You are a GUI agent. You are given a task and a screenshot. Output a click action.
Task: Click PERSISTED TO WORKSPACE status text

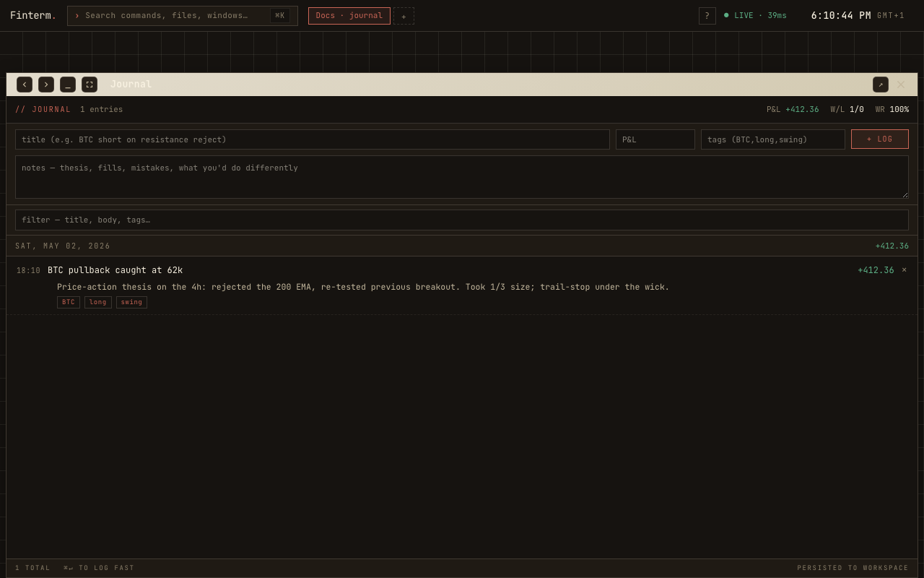[853, 569]
